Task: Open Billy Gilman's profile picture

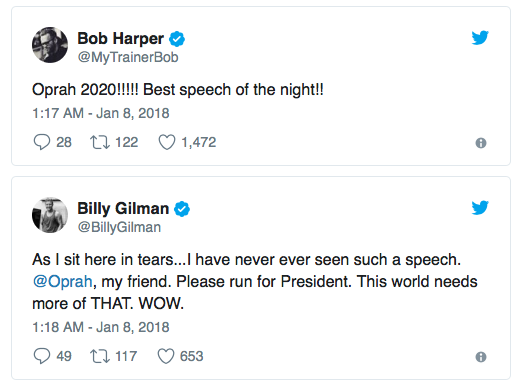Action: coord(50,215)
